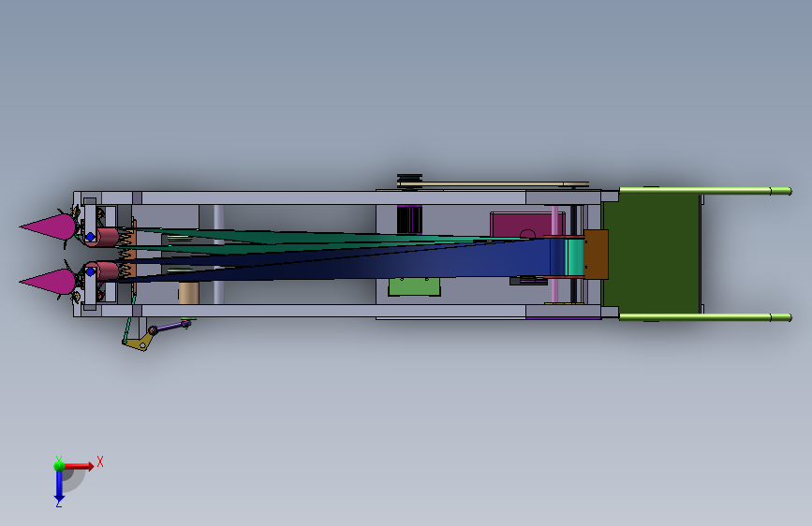Select the black pulley above top rail
Screen dimensions: 812x526
(409, 178)
